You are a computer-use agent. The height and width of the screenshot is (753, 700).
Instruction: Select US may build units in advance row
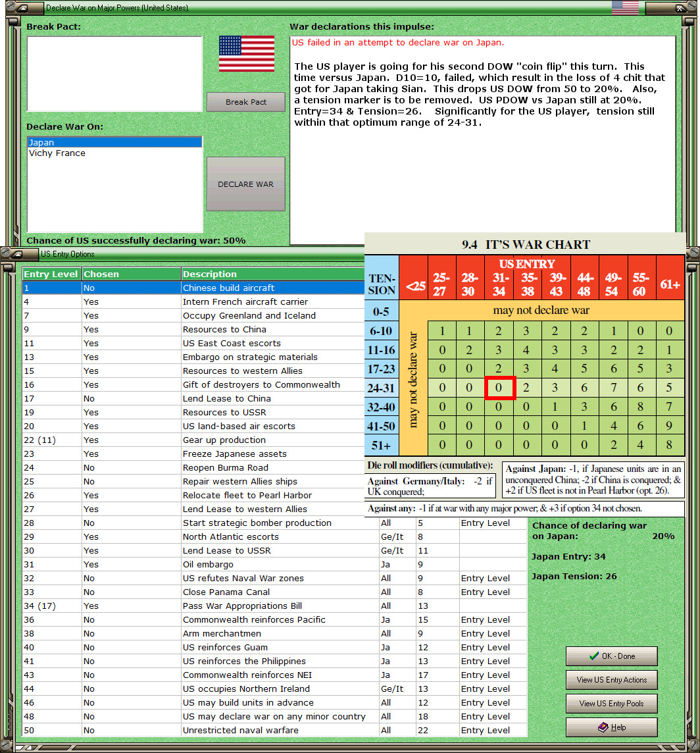274,702
